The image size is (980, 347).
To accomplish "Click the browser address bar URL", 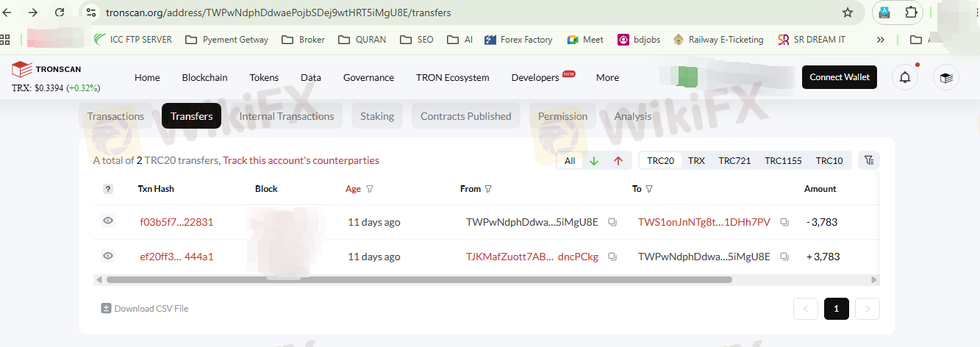I will [x=279, y=12].
